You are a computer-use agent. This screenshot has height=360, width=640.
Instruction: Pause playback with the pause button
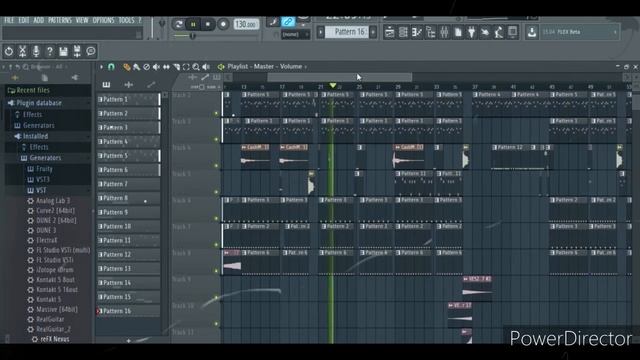pos(193,24)
